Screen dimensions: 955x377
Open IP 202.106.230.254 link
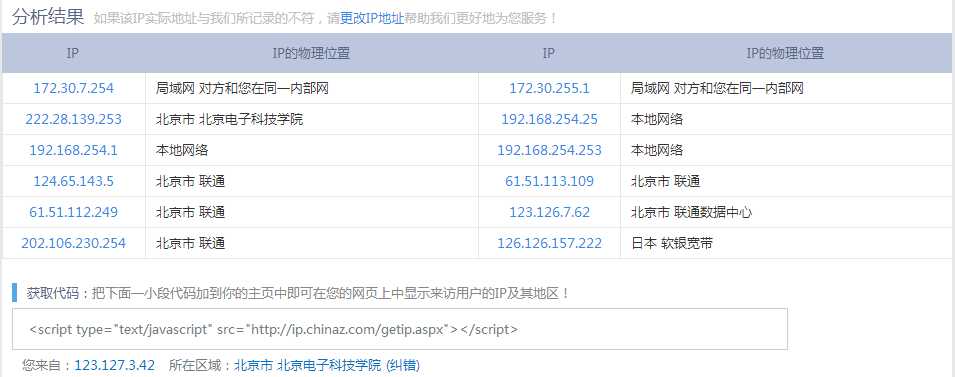point(73,244)
